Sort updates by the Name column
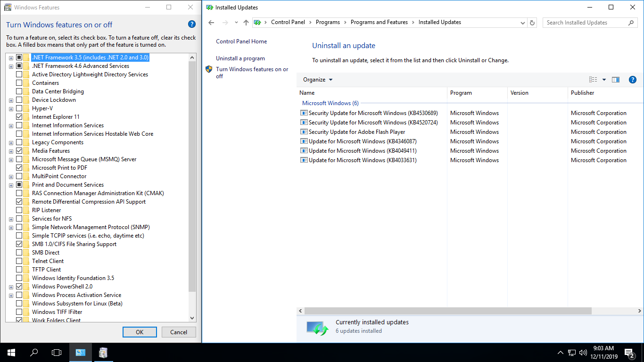Image resolution: width=644 pixels, height=362 pixels. click(372, 93)
